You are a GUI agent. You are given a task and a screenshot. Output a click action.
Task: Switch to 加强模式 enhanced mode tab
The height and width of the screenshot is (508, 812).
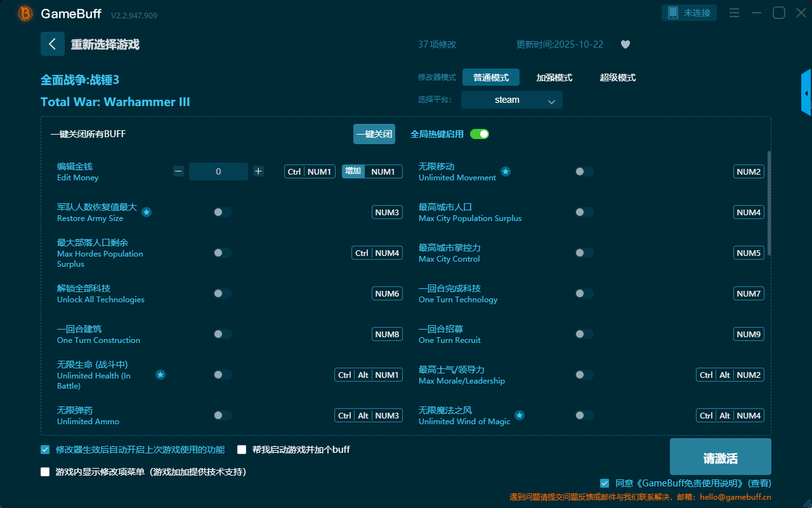(x=554, y=77)
